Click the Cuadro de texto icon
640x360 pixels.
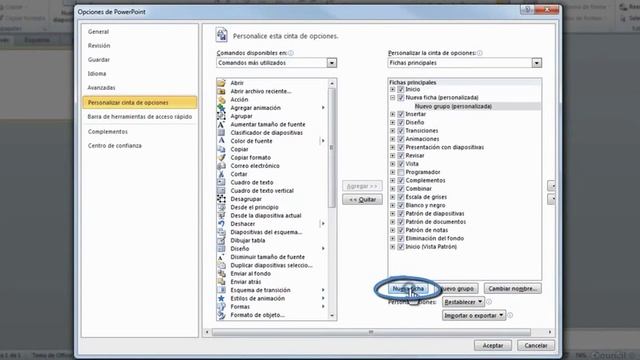tap(221, 182)
